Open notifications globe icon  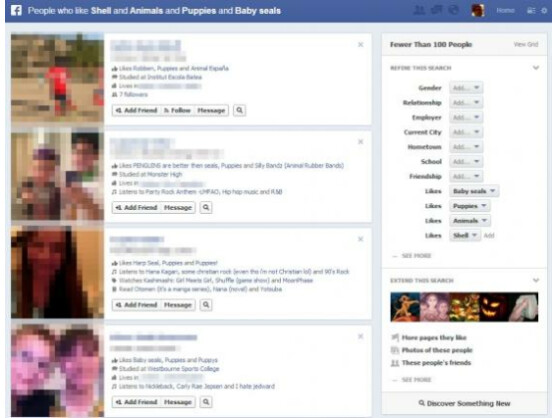point(454,10)
